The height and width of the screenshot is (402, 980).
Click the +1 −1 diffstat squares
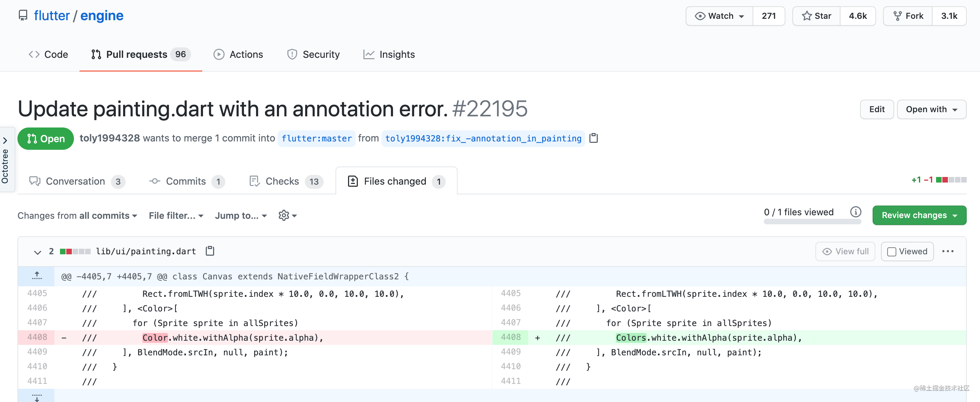click(951, 180)
